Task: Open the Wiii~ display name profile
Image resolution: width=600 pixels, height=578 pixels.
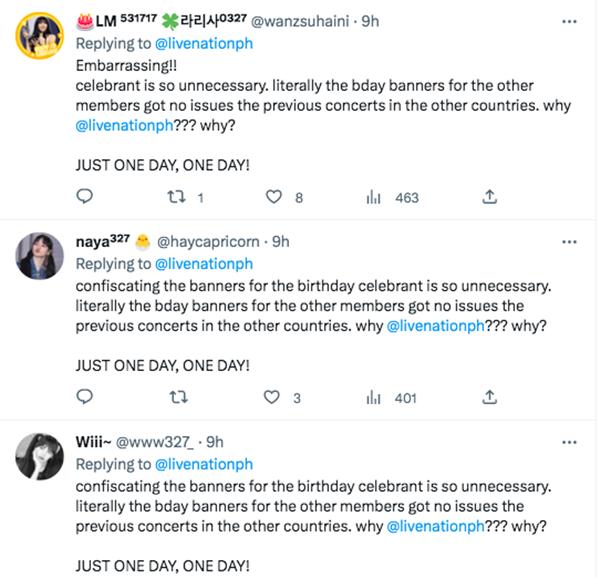Action: click(97, 443)
